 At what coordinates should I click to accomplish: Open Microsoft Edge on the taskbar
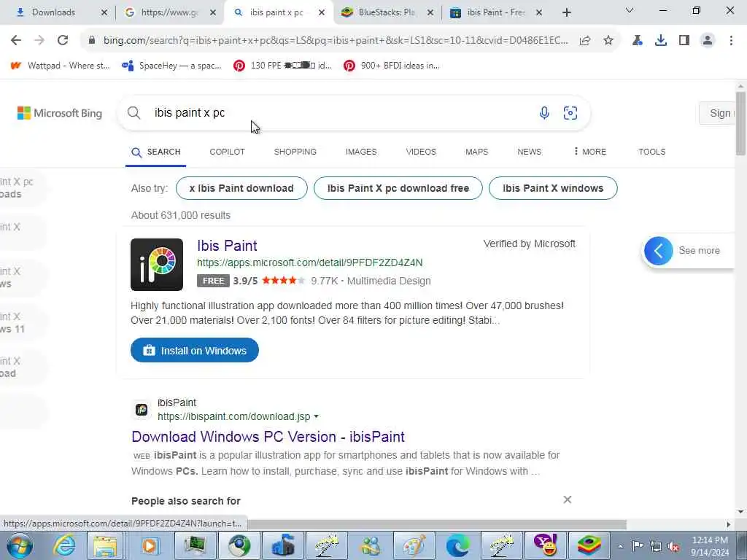pyautogui.click(x=457, y=545)
